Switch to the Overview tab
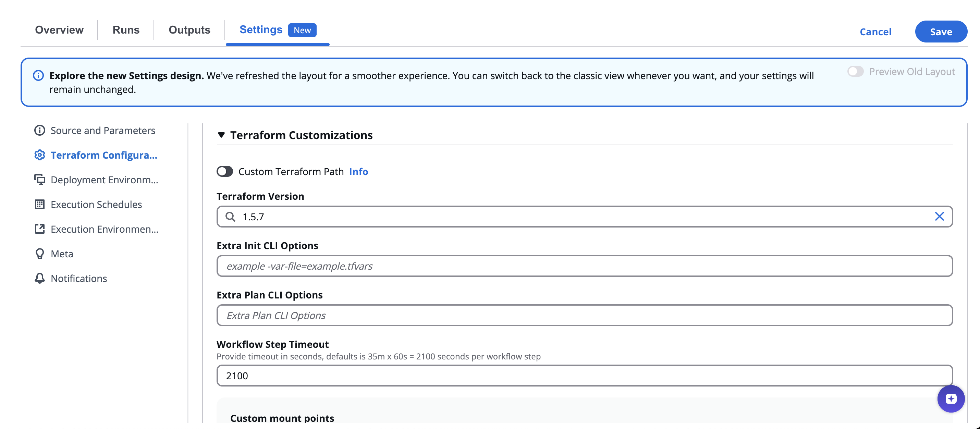The height and width of the screenshot is (429, 980). click(59, 30)
